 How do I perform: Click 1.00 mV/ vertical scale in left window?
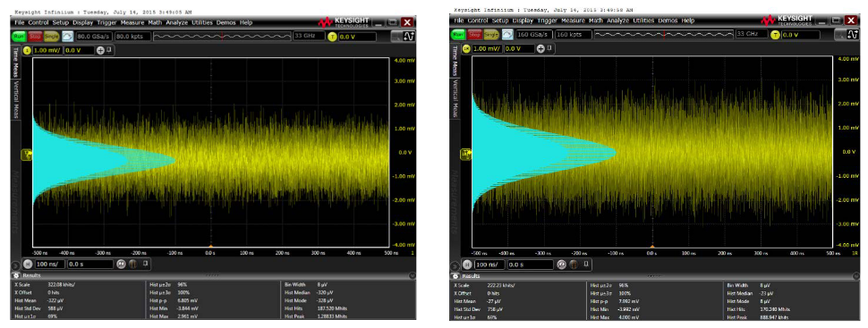(47, 50)
